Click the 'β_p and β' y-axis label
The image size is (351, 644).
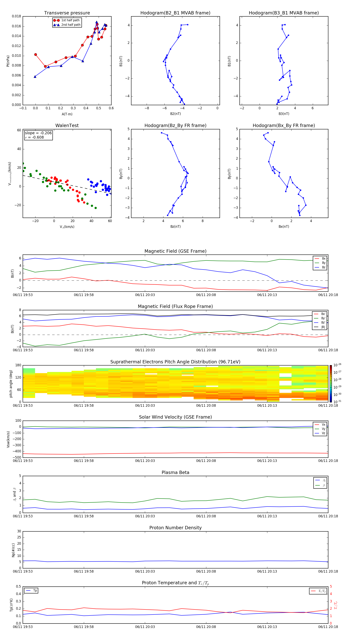pyautogui.click(x=14, y=495)
